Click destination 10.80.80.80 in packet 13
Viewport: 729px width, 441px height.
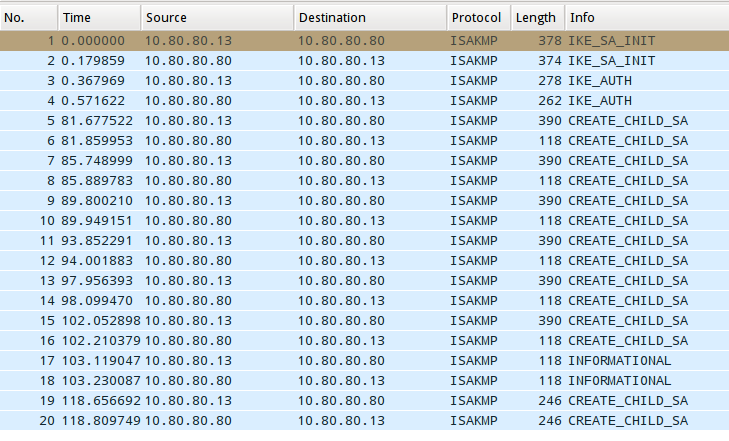pos(341,281)
